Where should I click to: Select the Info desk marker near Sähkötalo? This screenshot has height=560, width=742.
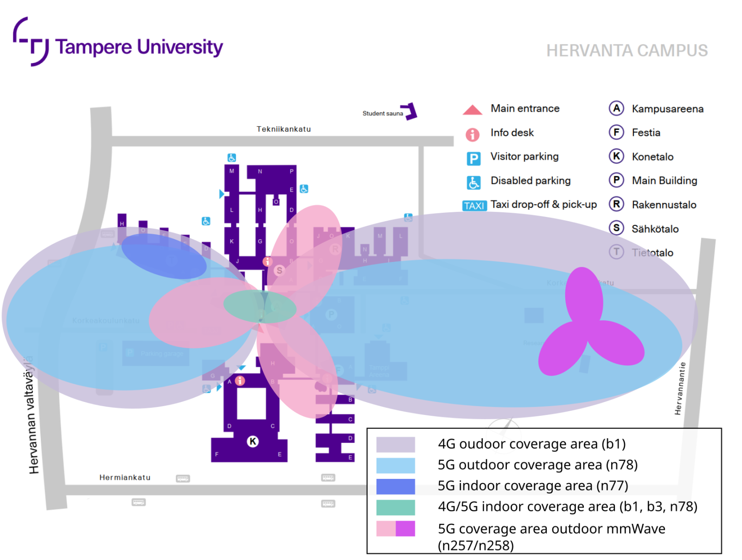[267, 262]
